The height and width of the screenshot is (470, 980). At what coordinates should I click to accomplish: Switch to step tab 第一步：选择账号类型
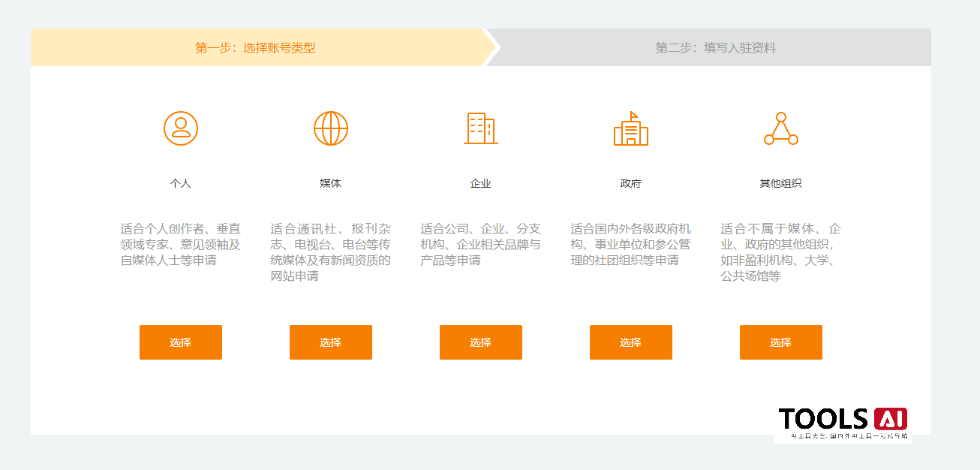(x=255, y=48)
